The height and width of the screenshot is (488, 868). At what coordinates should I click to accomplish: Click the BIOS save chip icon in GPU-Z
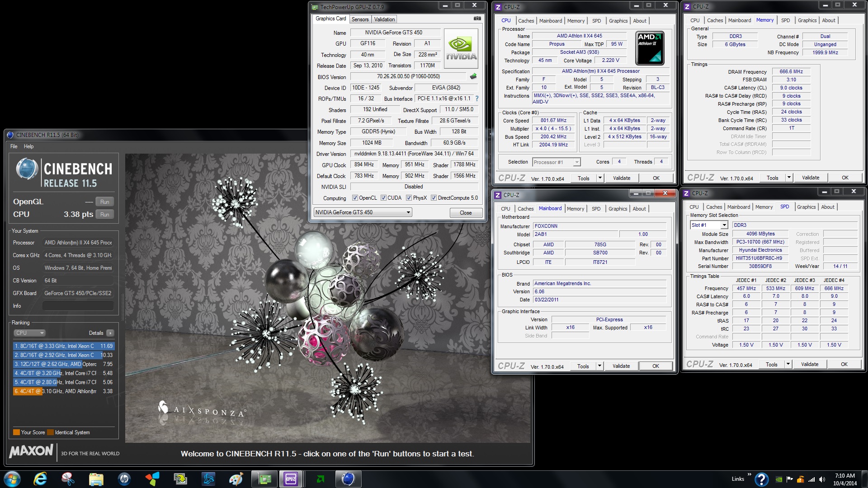pos(473,76)
